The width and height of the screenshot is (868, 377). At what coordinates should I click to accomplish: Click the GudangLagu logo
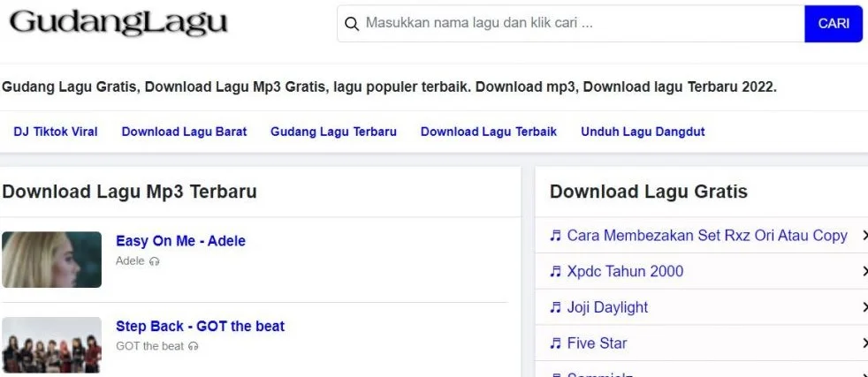[118, 23]
